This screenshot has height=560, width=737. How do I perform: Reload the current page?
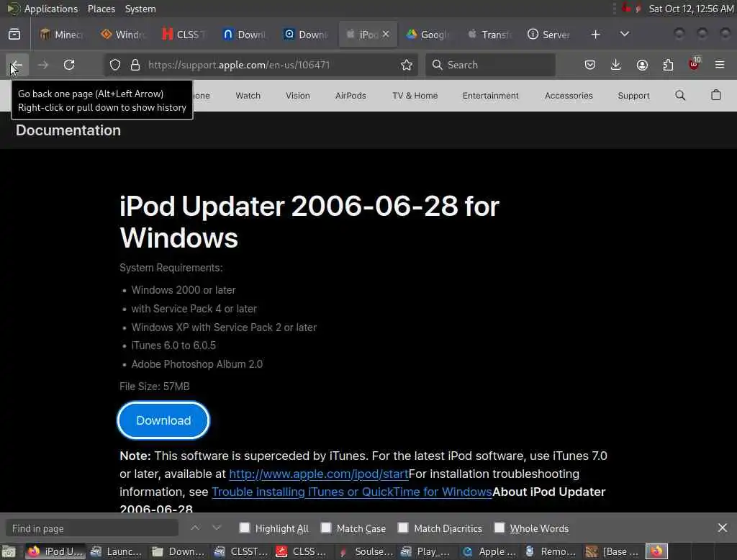click(x=69, y=65)
